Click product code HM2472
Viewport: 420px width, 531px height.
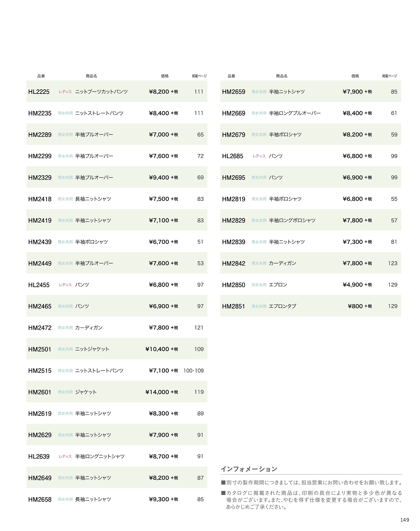point(40,328)
